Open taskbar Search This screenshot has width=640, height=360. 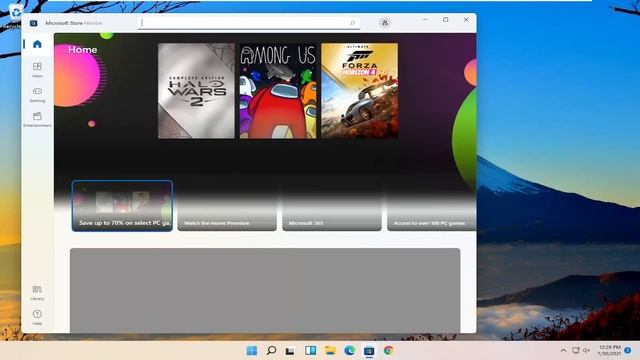point(271,351)
